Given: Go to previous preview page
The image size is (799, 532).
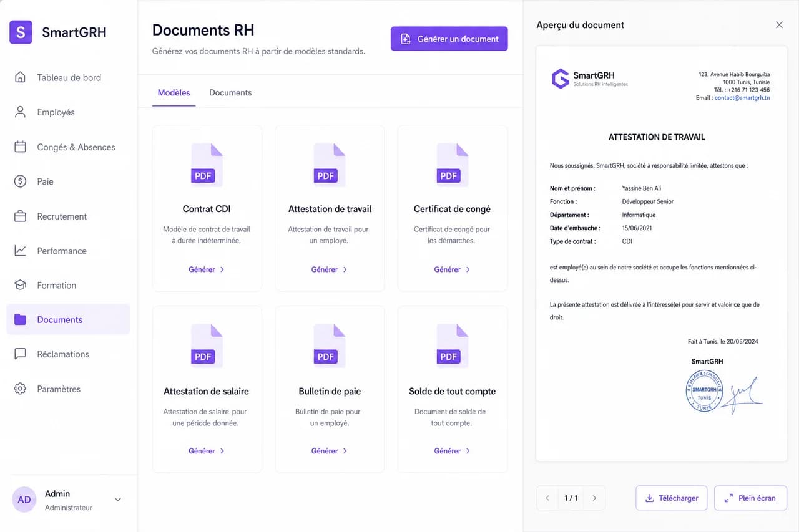Looking at the screenshot, I should (547, 498).
